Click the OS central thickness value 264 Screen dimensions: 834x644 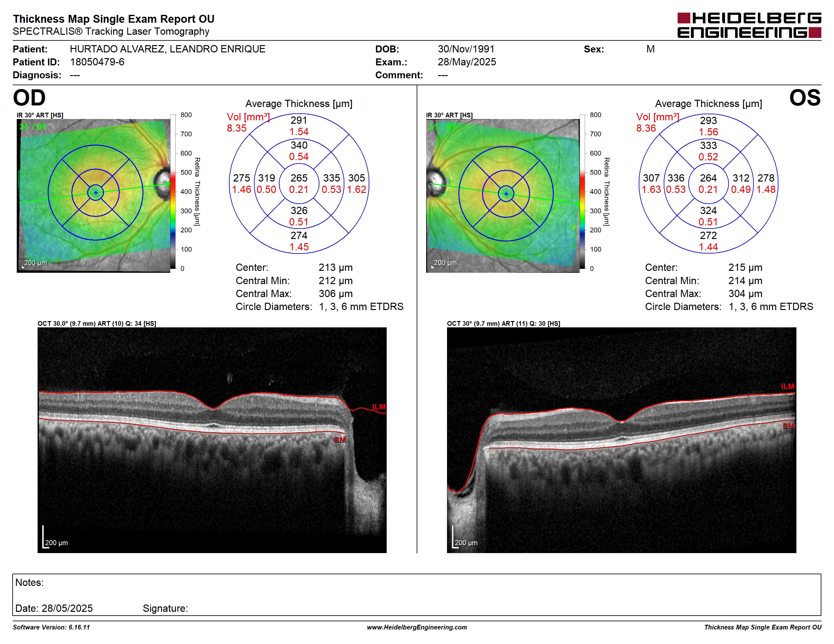[x=708, y=178]
